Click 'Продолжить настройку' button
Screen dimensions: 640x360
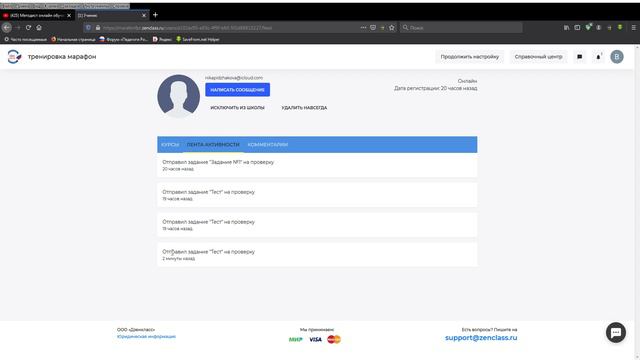click(x=469, y=57)
